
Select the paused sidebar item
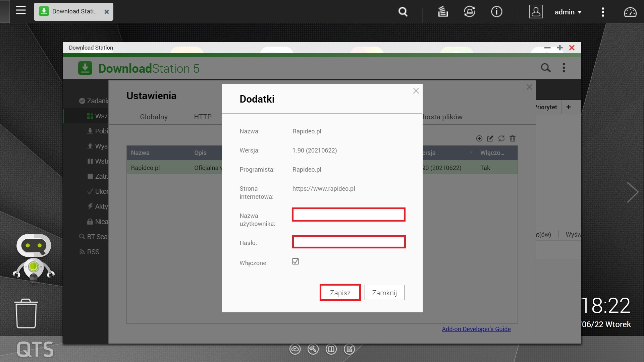(97, 161)
